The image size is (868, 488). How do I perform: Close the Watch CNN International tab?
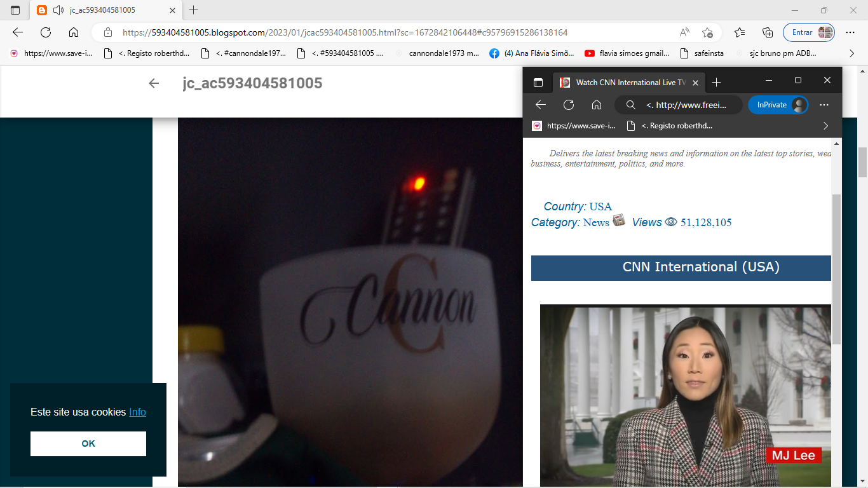click(695, 83)
